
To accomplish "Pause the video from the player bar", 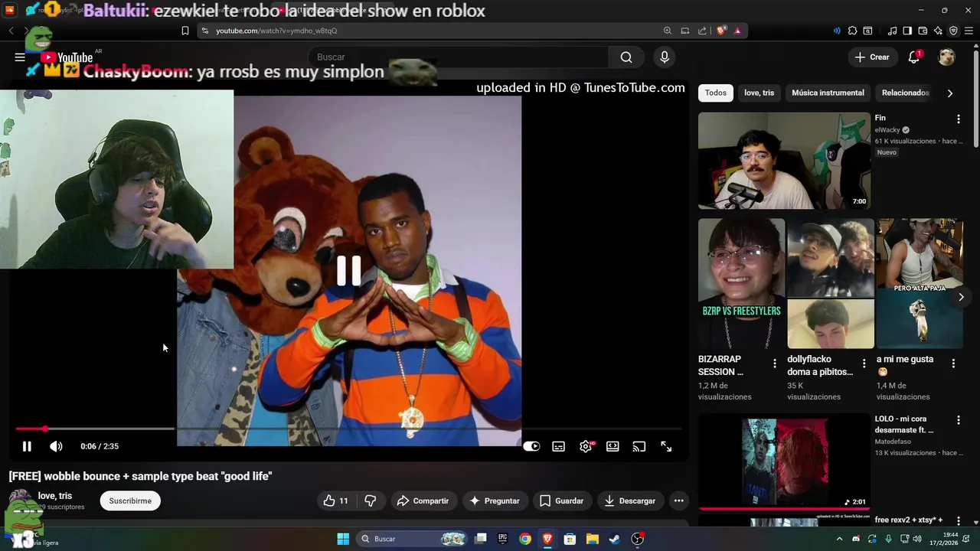I will coord(27,446).
